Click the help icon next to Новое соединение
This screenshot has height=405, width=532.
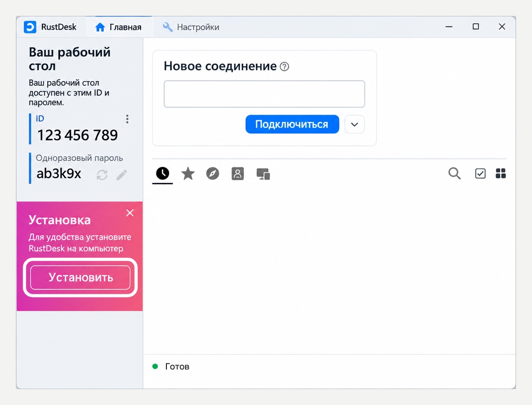click(x=285, y=67)
